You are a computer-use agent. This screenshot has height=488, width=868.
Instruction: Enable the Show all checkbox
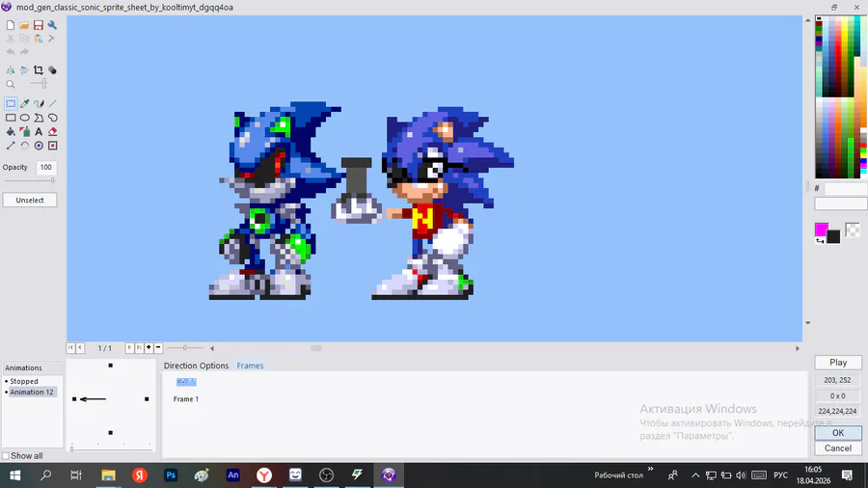6,456
